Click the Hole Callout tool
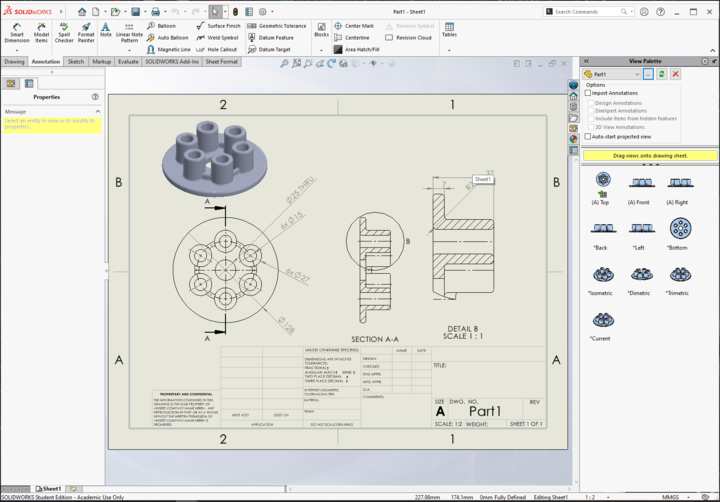 pos(217,49)
